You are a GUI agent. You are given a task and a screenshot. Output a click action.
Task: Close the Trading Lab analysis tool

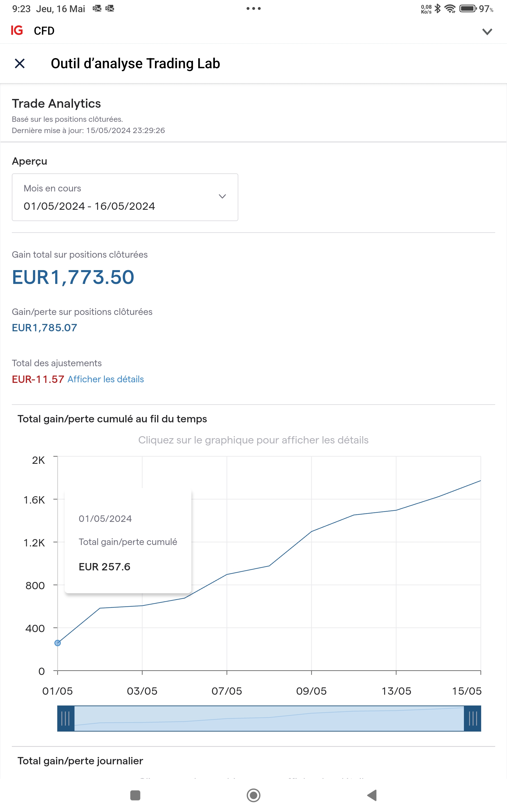pyautogui.click(x=20, y=63)
